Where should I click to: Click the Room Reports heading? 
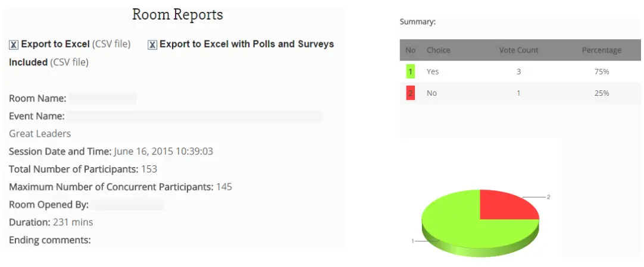pyautogui.click(x=177, y=15)
